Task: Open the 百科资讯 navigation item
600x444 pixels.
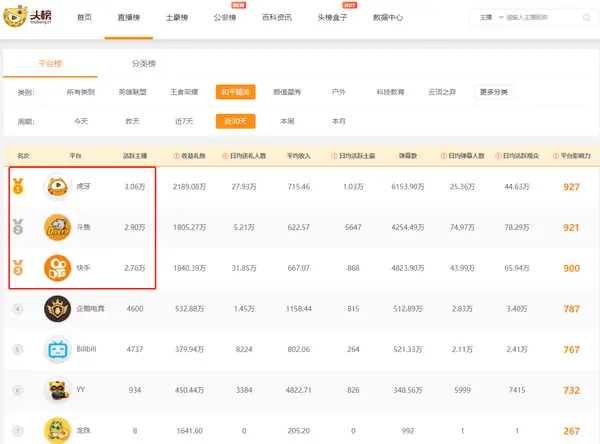Action: click(x=277, y=18)
